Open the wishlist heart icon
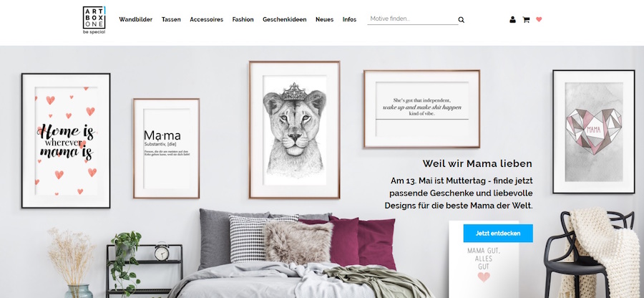Screen dimensions: 644x298 click(x=539, y=19)
